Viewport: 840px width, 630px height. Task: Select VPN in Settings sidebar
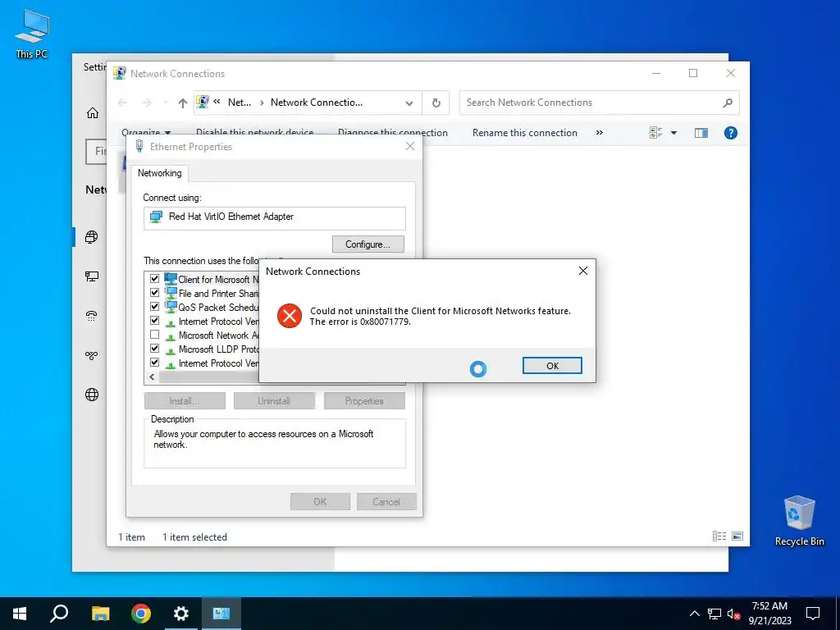coord(92,355)
